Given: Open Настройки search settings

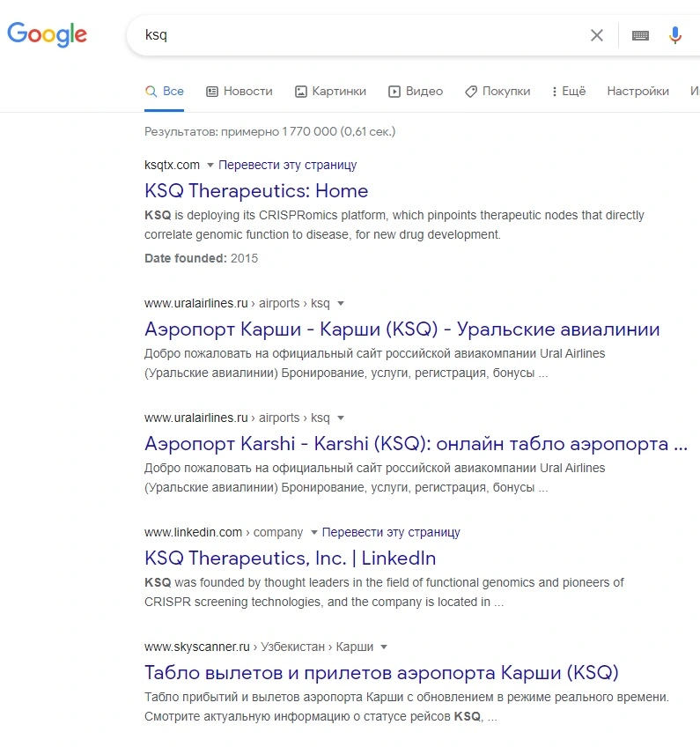Looking at the screenshot, I should [x=637, y=91].
